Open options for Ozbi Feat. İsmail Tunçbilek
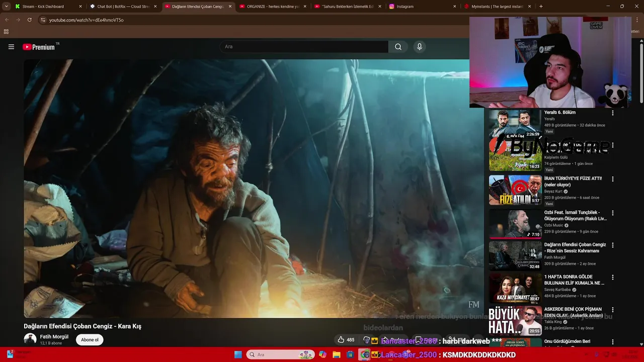Image resolution: width=644 pixels, height=362 pixels. (x=612, y=213)
